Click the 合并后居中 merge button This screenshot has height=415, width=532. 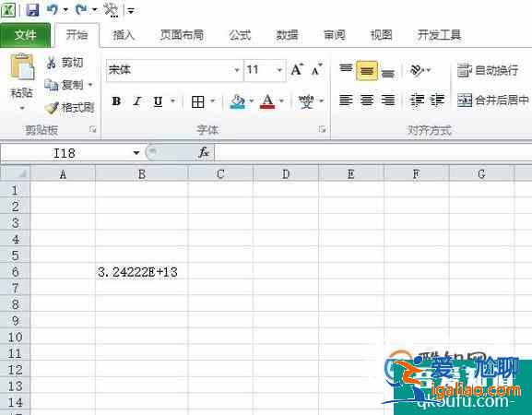492,101
